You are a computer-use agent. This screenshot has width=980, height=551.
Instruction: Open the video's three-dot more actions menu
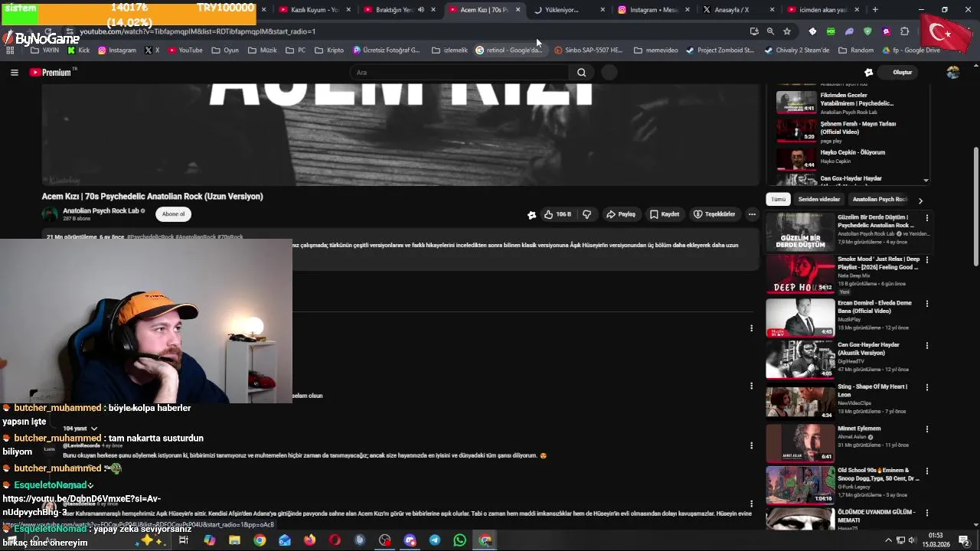(x=752, y=214)
